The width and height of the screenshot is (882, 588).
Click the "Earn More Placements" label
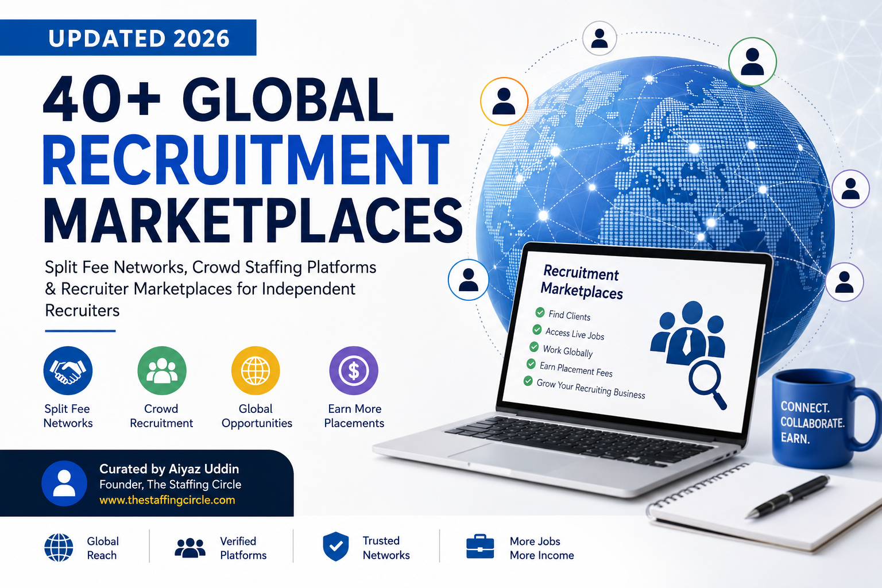coord(354,416)
